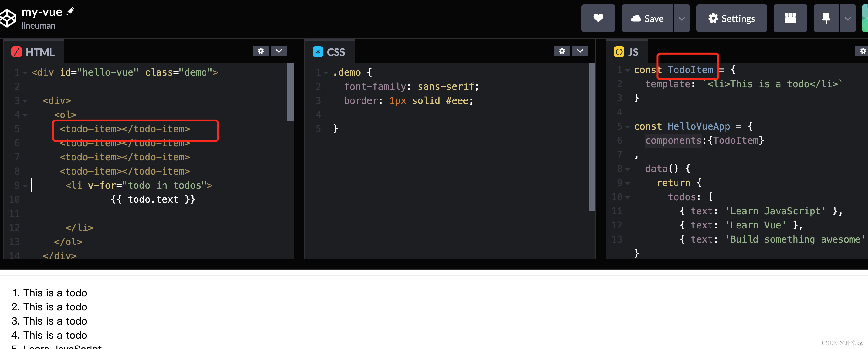Screen dimensions: 868x349
Task: Click closing </ol> tag in HTML
Action: click(68, 242)
